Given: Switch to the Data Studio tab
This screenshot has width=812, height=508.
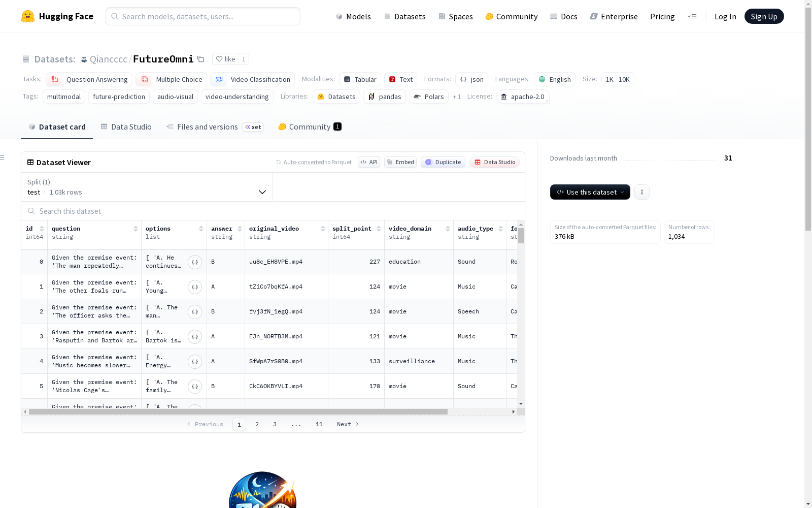Looking at the screenshot, I should [x=126, y=127].
